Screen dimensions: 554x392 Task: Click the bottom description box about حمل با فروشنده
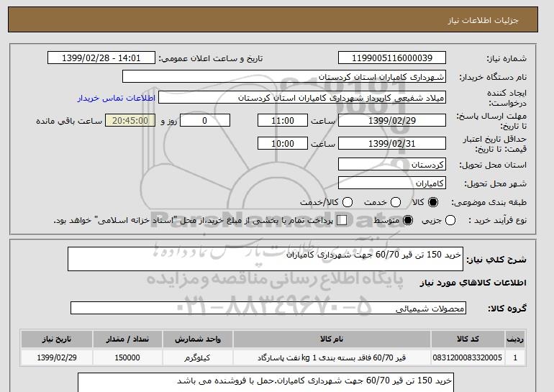[x=265, y=382]
